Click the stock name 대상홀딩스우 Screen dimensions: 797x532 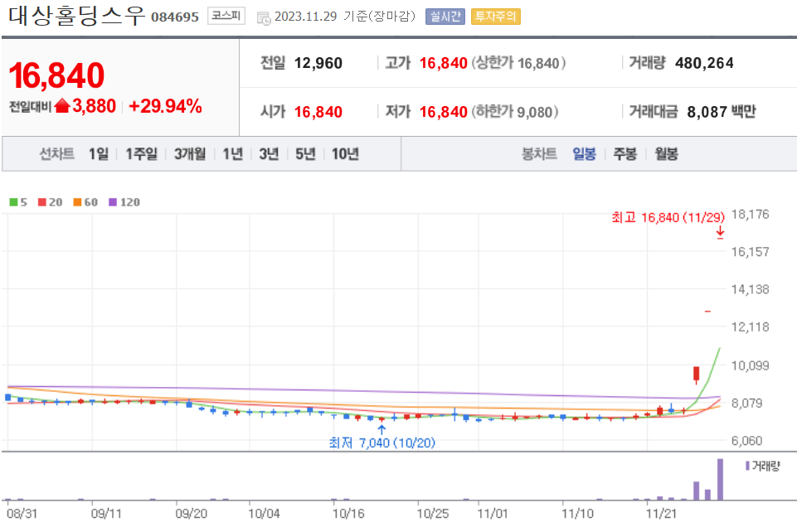point(77,15)
